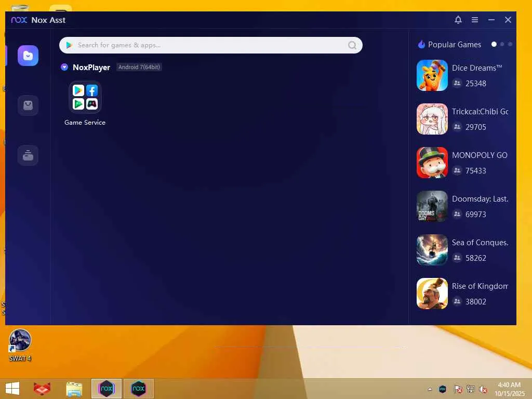Open the MONOPOLY GO game icon
The image size is (532, 399).
click(432, 163)
